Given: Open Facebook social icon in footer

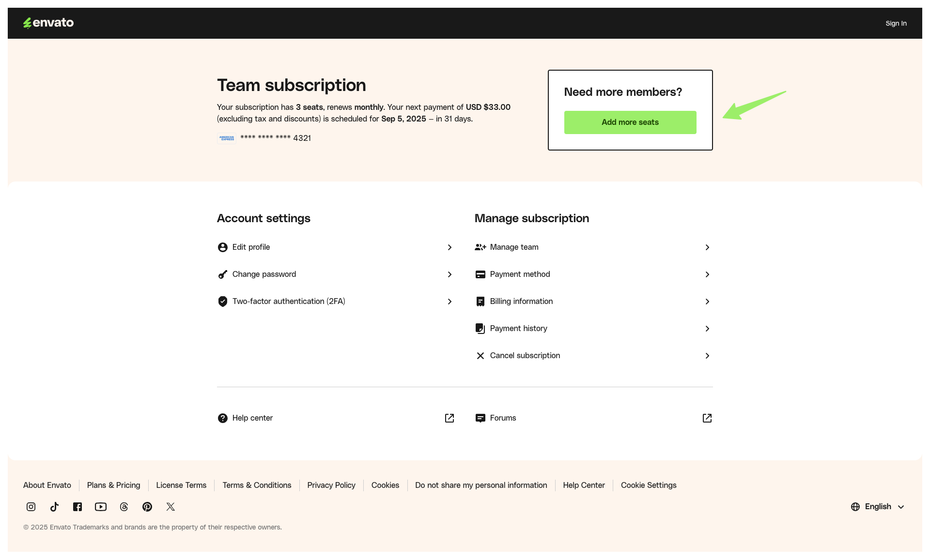Looking at the screenshot, I should 77,507.
